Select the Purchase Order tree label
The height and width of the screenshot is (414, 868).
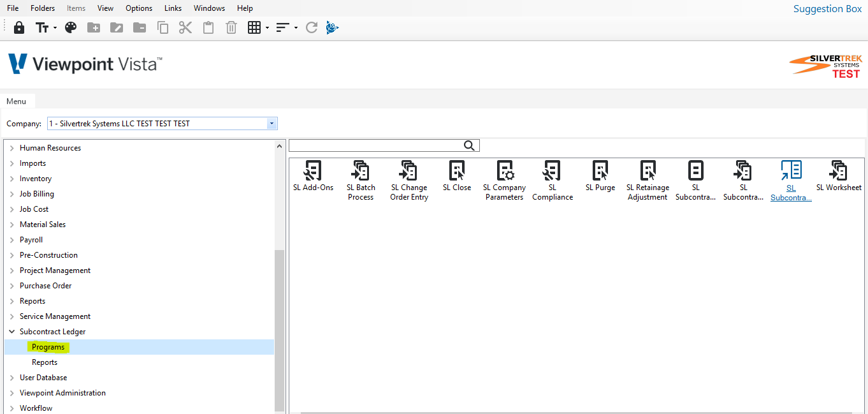coord(45,286)
